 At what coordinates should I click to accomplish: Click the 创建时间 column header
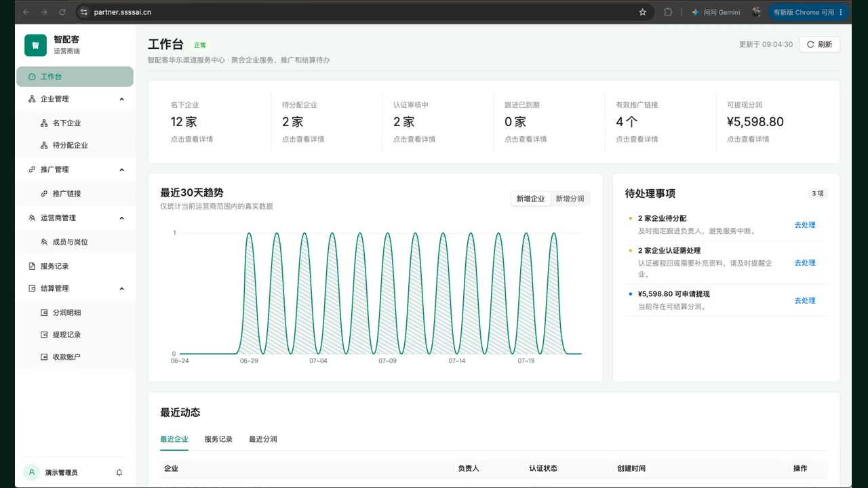coord(631,468)
